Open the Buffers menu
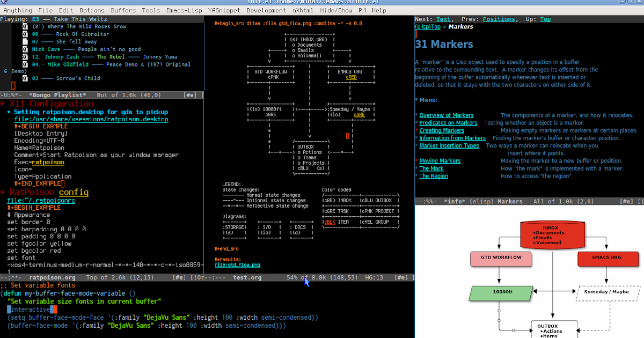The image size is (644, 338). coord(123,9)
